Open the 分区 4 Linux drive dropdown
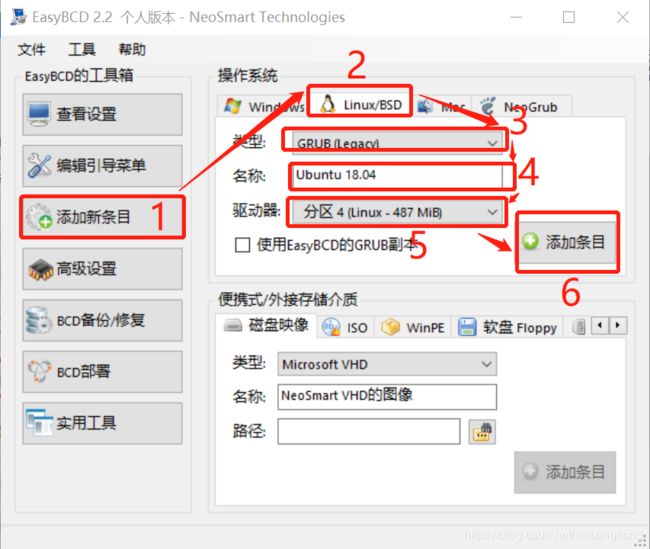 click(x=398, y=212)
